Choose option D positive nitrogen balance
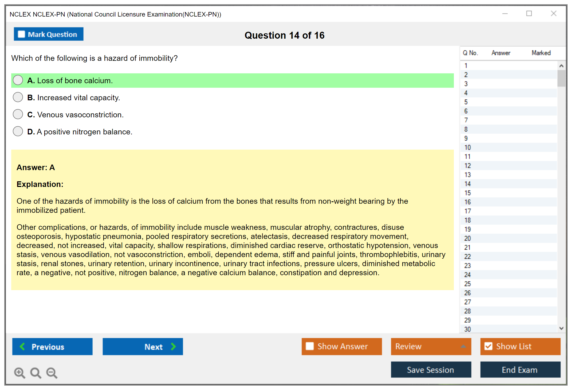Image resolution: width=574 pixels, height=392 pixels. (18, 131)
